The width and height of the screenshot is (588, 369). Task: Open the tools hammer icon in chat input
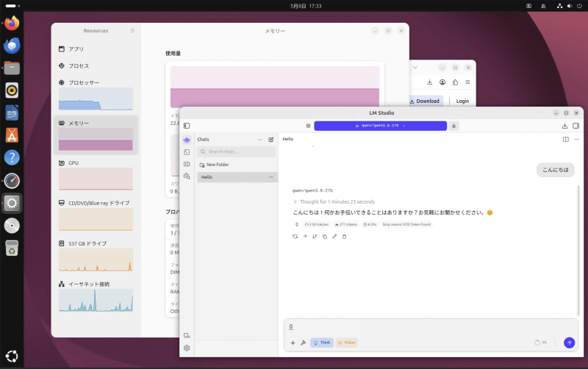pos(304,343)
